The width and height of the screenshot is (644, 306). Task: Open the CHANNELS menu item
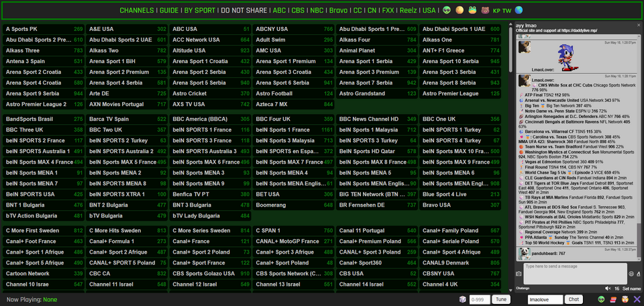pyautogui.click(x=137, y=10)
